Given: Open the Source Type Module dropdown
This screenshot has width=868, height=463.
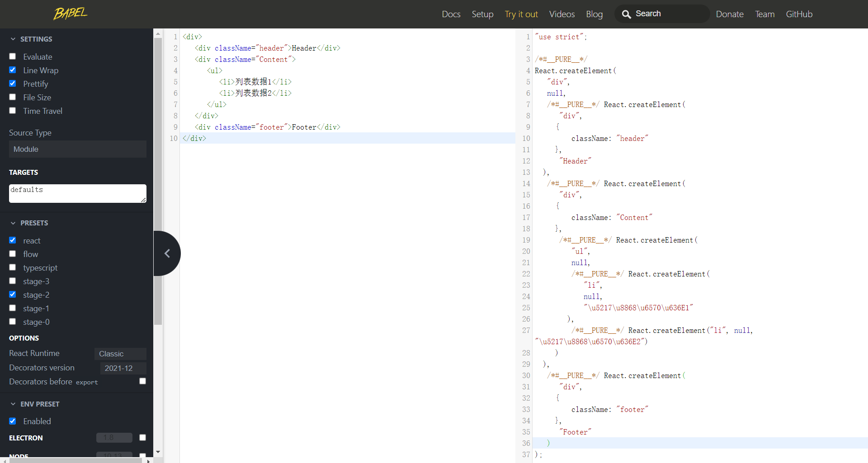Looking at the screenshot, I should coord(78,149).
